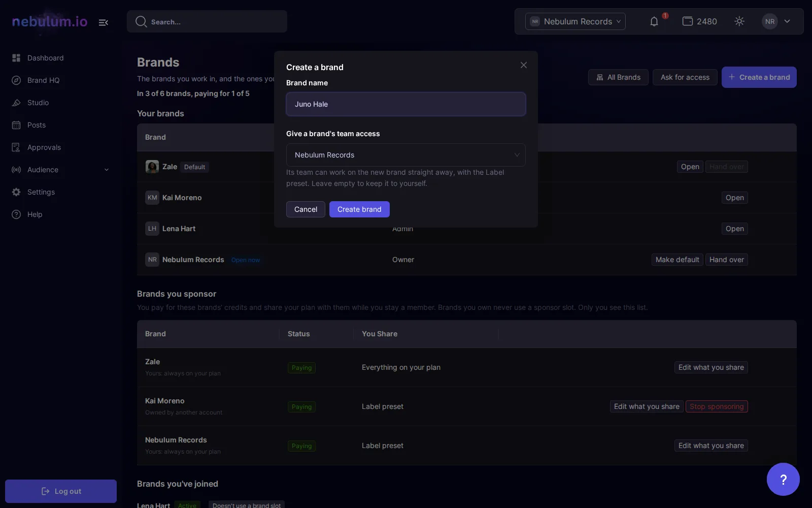Stop sponsoring Kai Moreno
The image size is (812, 508).
[x=717, y=406]
